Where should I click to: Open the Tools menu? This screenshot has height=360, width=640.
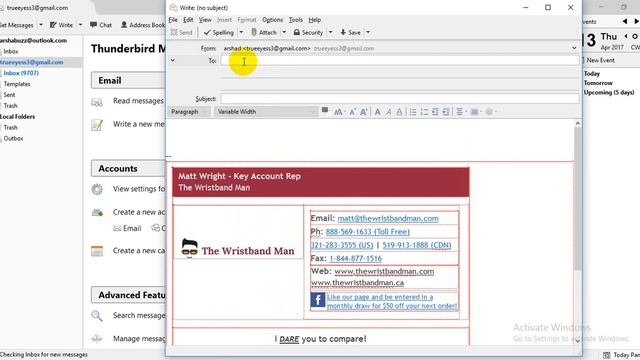(296, 20)
